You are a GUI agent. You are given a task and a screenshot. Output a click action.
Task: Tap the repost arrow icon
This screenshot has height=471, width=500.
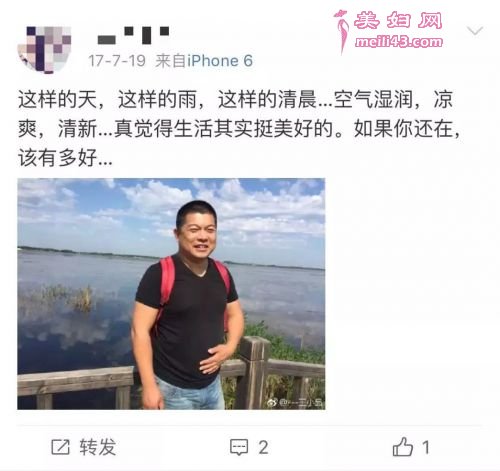[60, 447]
